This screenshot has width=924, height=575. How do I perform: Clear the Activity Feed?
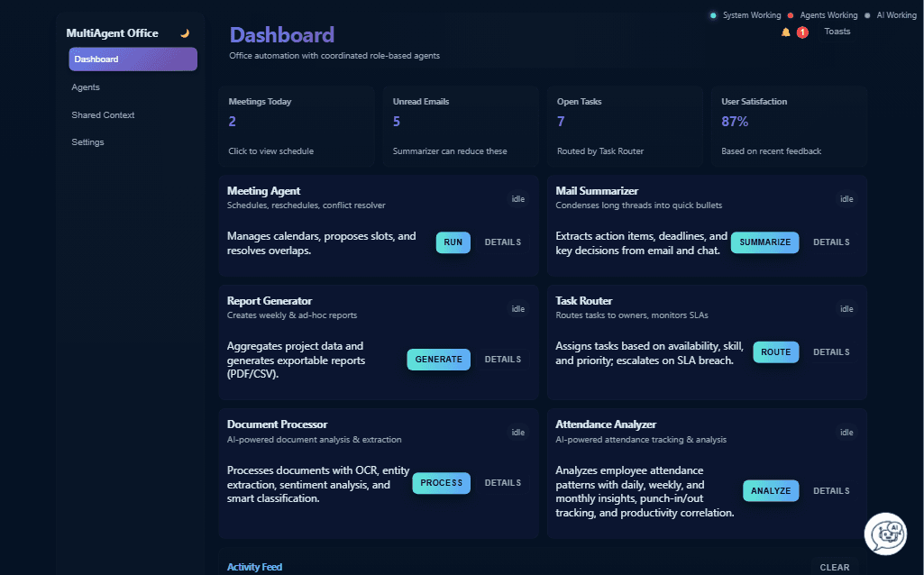click(835, 568)
